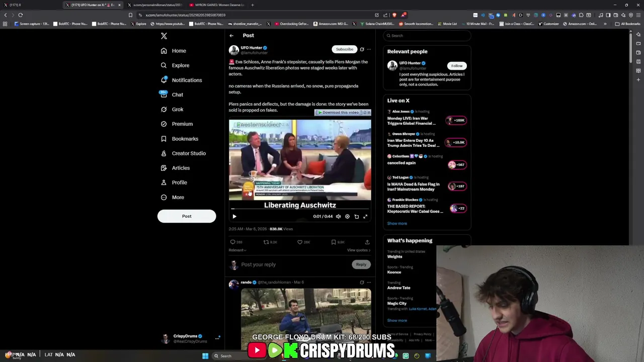This screenshot has width=644, height=362.
Task: Click the address bar URL
Action: pyautogui.click(x=186, y=15)
